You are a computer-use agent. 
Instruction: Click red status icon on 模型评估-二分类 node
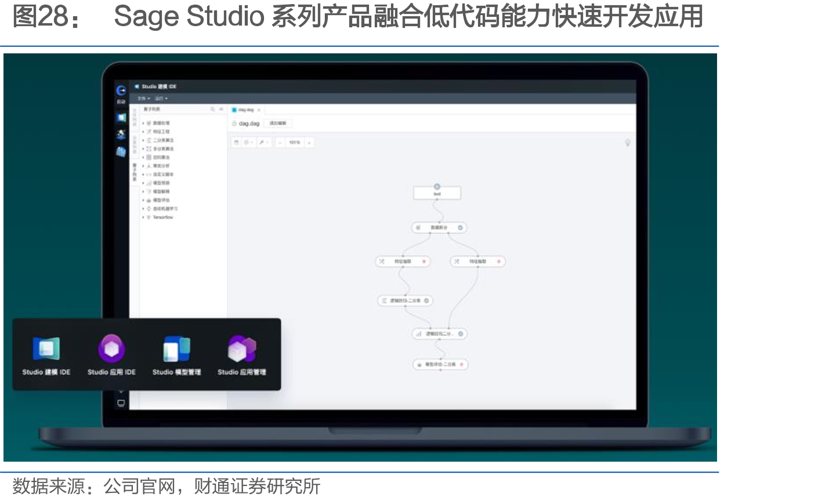point(462,364)
